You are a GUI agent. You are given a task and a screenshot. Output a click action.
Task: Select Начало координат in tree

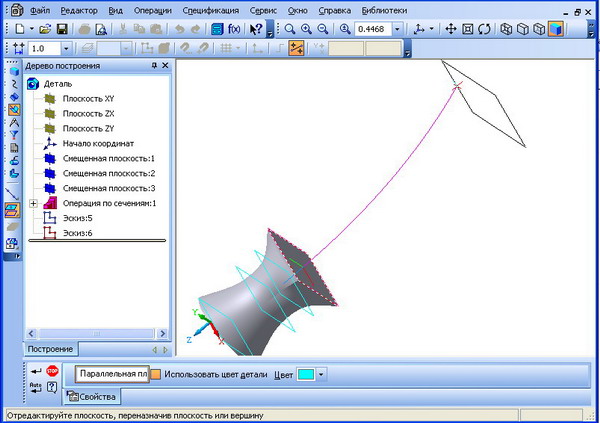98,144
